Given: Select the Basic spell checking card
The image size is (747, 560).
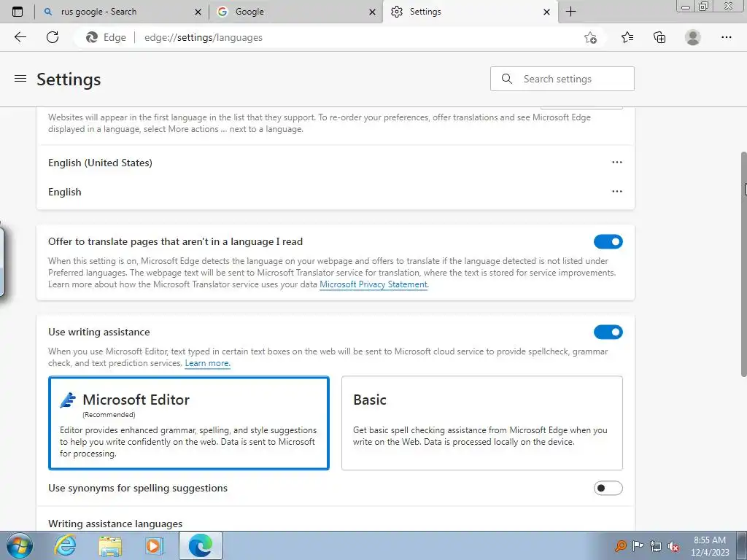Looking at the screenshot, I should (x=481, y=423).
